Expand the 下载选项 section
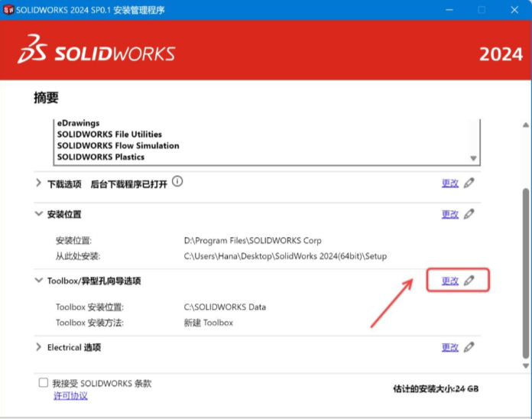The height and width of the screenshot is (419, 532). coord(38,184)
